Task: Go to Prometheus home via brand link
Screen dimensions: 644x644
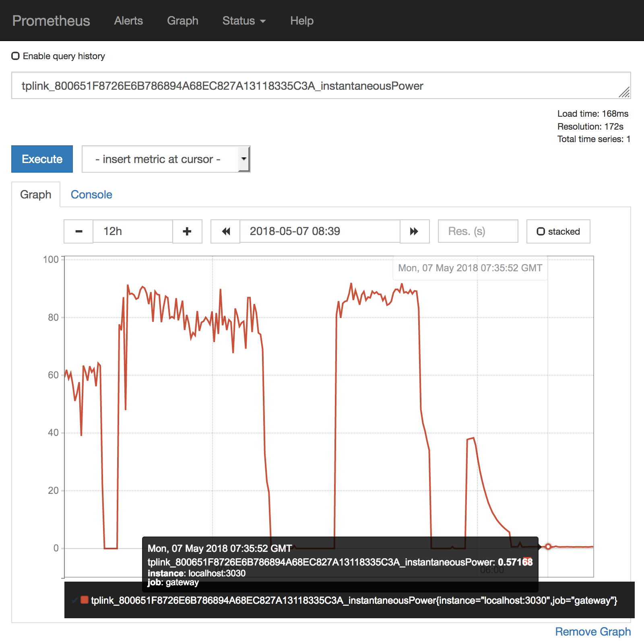Action: (51, 21)
